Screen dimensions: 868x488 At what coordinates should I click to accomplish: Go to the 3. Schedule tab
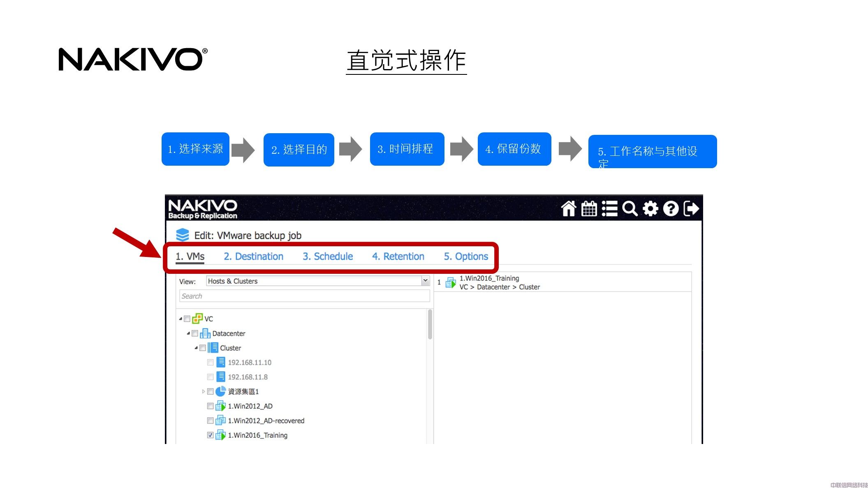pyautogui.click(x=328, y=257)
